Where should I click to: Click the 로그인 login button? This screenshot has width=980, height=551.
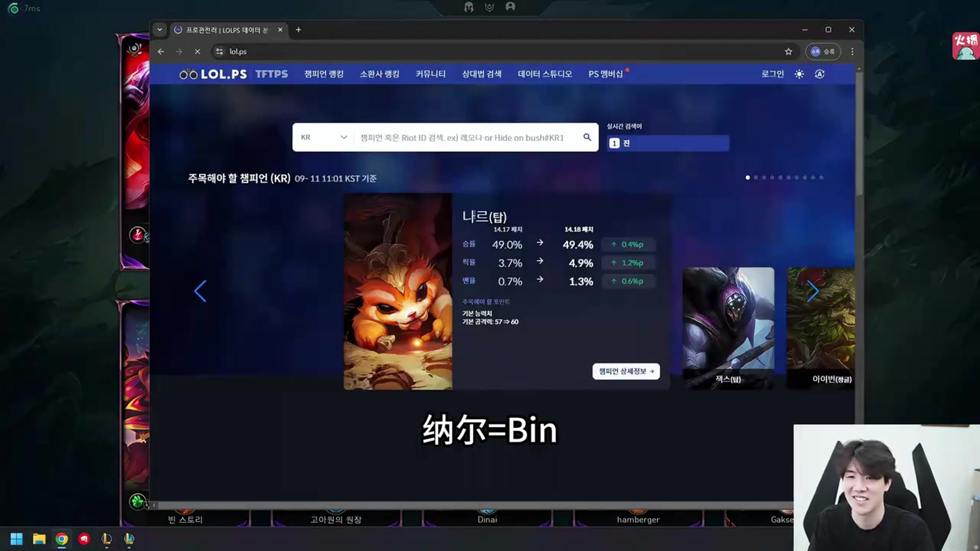[x=772, y=73]
